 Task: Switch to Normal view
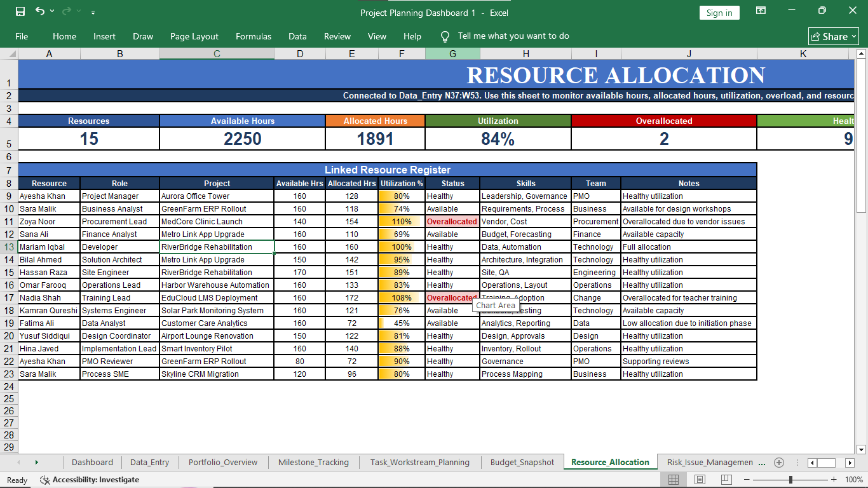point(674,480)
